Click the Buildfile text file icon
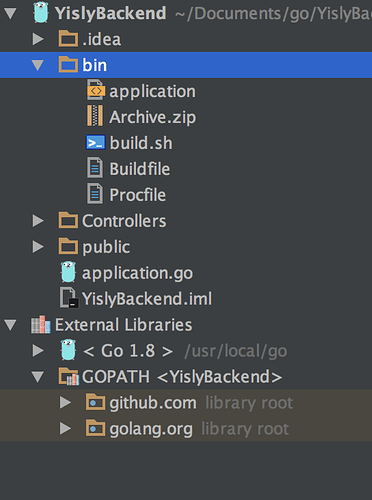 pyautogui.click(x=95, y=168)
